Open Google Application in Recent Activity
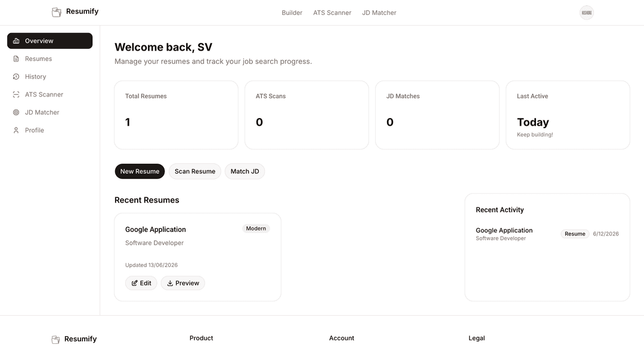644x348 pixels. pyautogui.click(x=504, y=230)
